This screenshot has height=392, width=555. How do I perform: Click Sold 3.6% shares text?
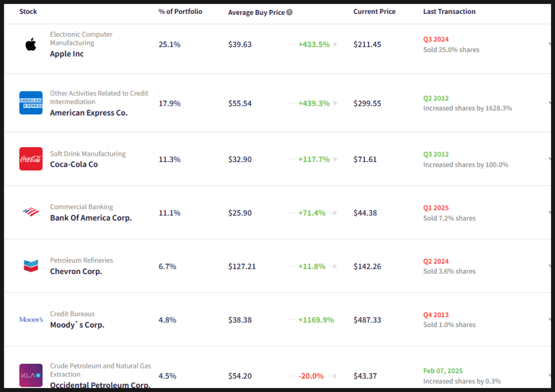tap(449, 271)
